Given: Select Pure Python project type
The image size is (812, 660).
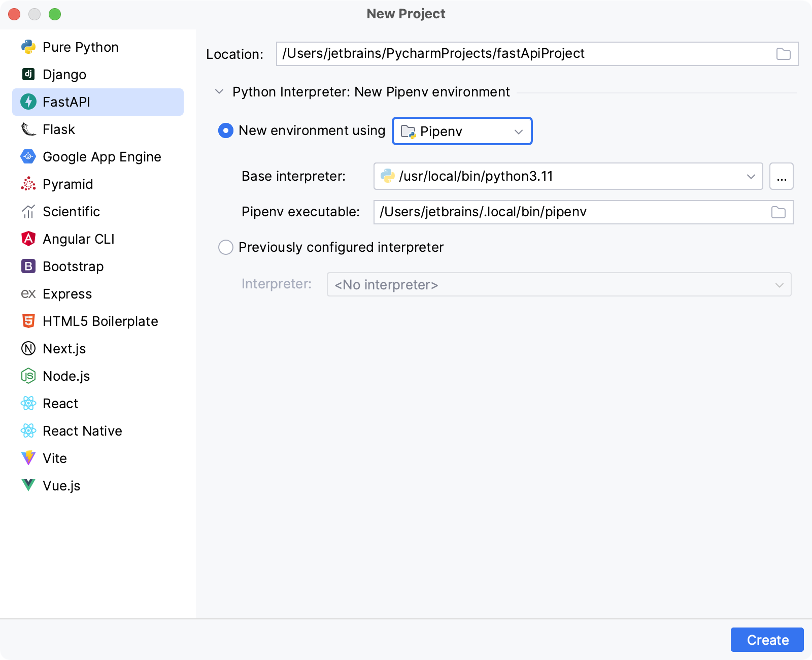Looking at the screenshot, I should point(98,47).
